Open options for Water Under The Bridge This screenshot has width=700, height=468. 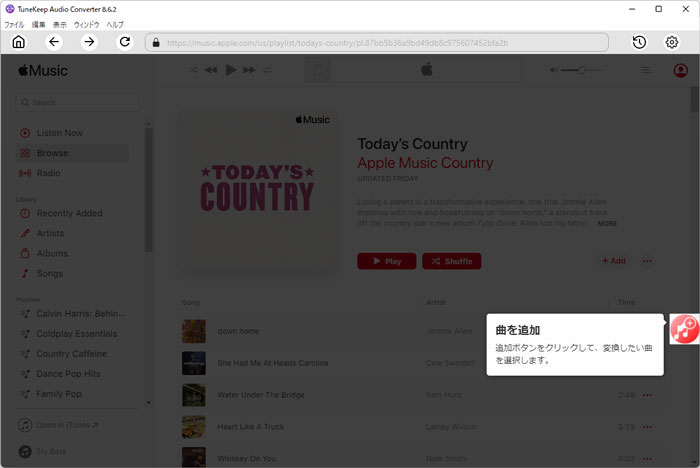647,395
